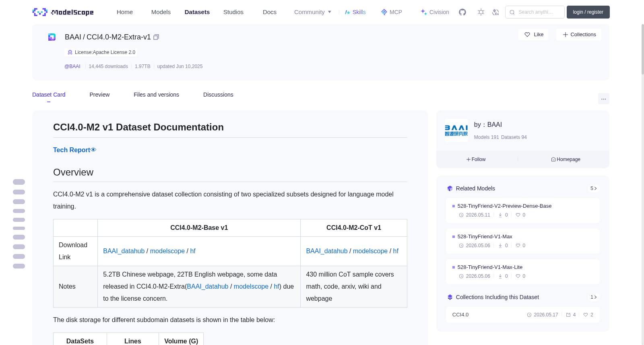Screen dimensions: 644x345
Task: Select the Dataset Card tab
Action: tap(49, 95)
